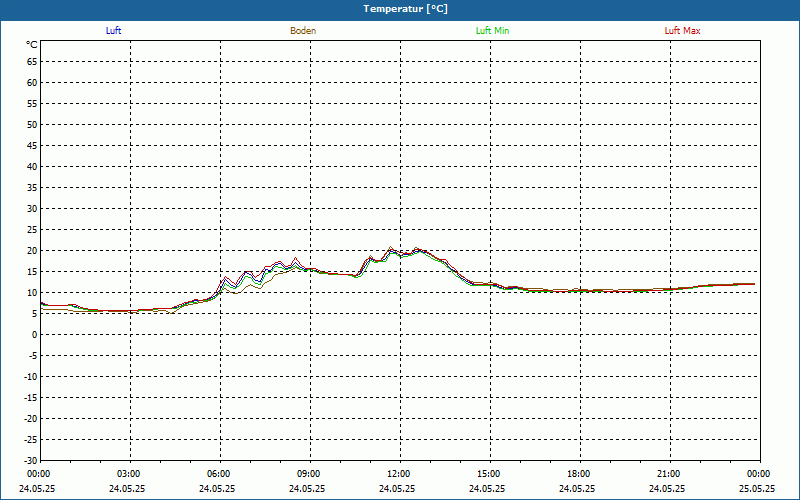Click the '24.05.25' date under 21:00
Viewport: 800px width, 500px height.
tap(667, 488)
